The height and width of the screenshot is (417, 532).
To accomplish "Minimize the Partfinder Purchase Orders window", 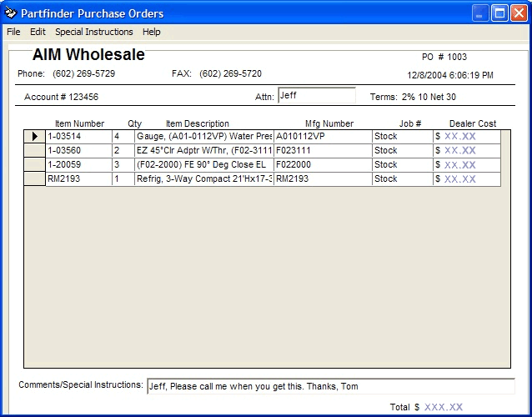I will [480, 13].
